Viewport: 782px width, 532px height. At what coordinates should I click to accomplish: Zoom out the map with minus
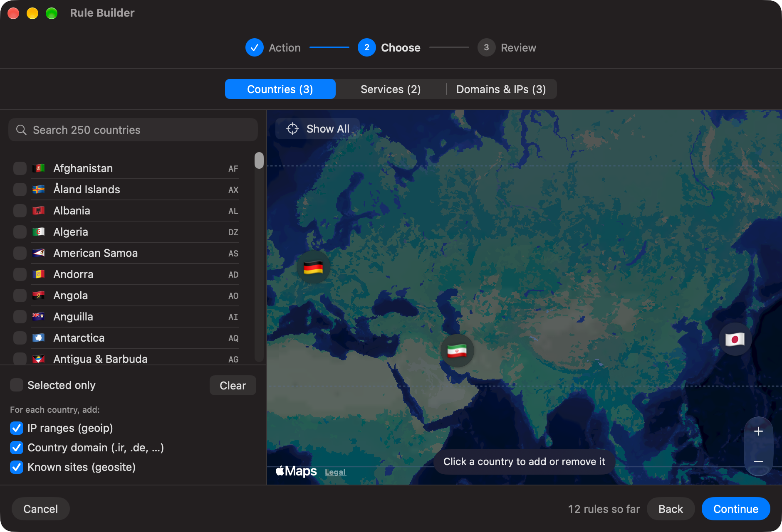click(758, 461)
